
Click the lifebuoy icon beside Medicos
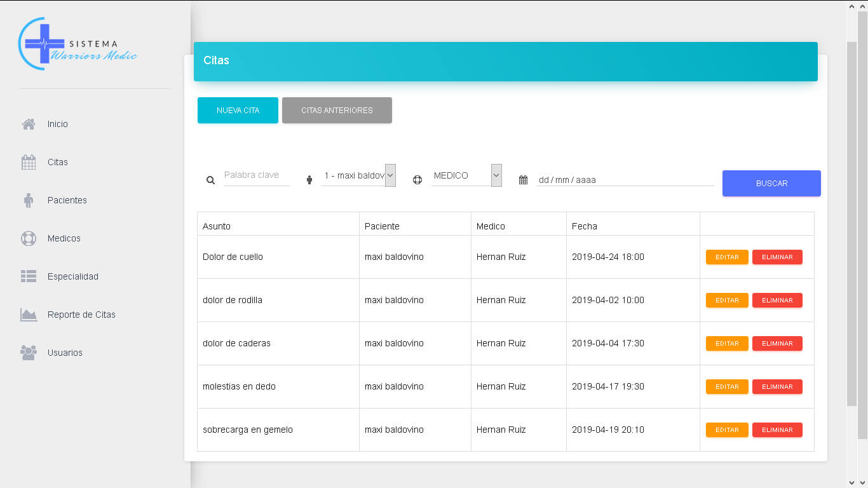(x=29, y=238)
